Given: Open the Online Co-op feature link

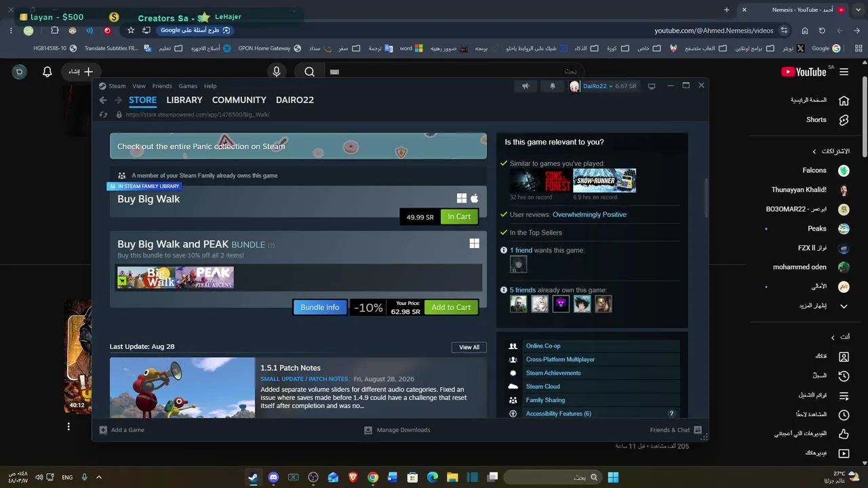Looking at the screenshot, I should [x=543, y=346].
